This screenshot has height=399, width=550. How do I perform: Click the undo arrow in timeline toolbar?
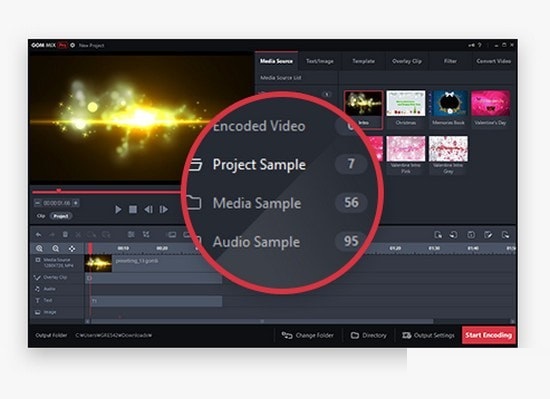[x=39, y=235]
